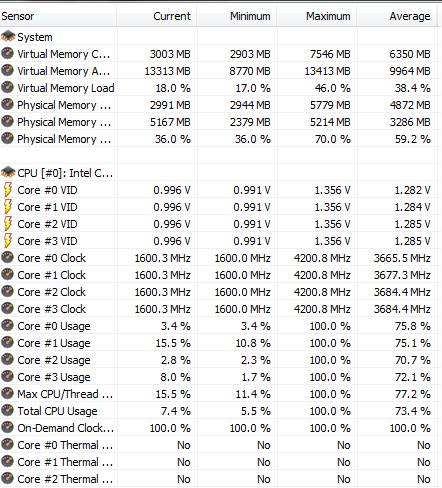Select the Core #3 Clock row
This screenshot has width=442, height=488.
click(218, 309)
